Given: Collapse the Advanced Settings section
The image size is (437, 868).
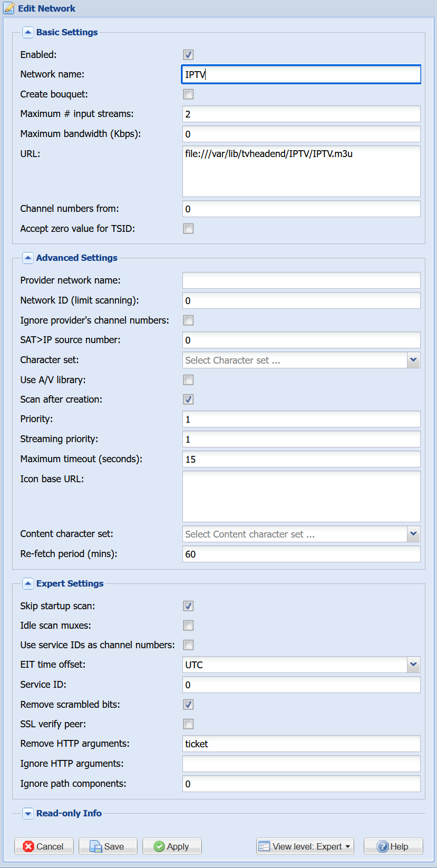Looking at the screenshot, I should click(x=28, y=258).
